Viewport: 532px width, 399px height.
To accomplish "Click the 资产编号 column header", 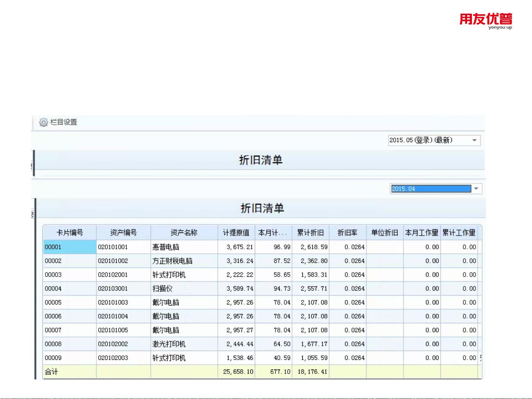I will point(123,233).
